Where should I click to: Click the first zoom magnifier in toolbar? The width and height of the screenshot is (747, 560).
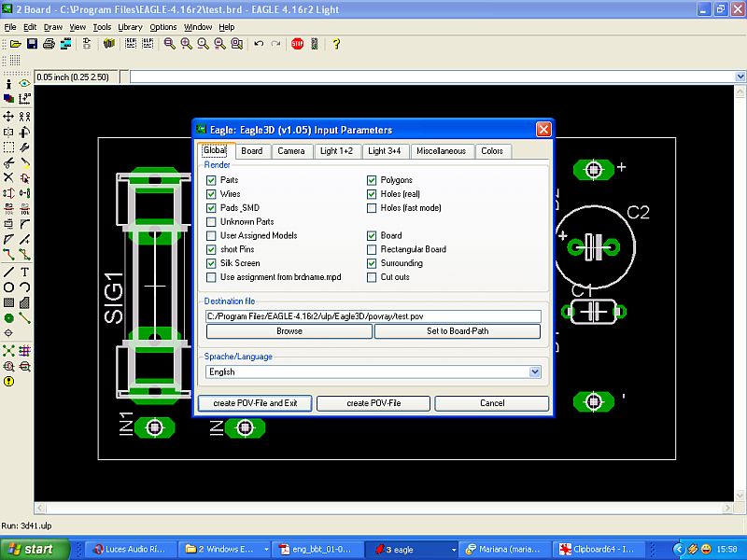point(170,44)
